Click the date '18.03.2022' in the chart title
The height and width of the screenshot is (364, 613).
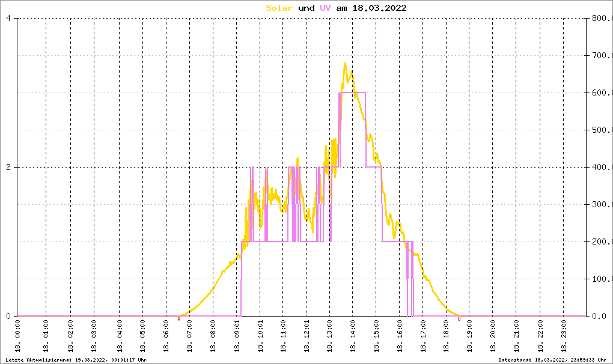click(380, 8)
